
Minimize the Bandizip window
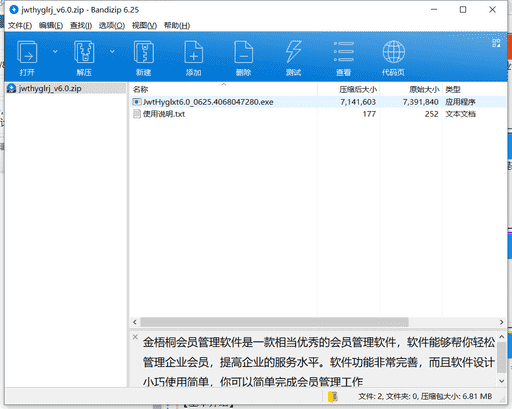pyautogui.click(x=434, y=10)
